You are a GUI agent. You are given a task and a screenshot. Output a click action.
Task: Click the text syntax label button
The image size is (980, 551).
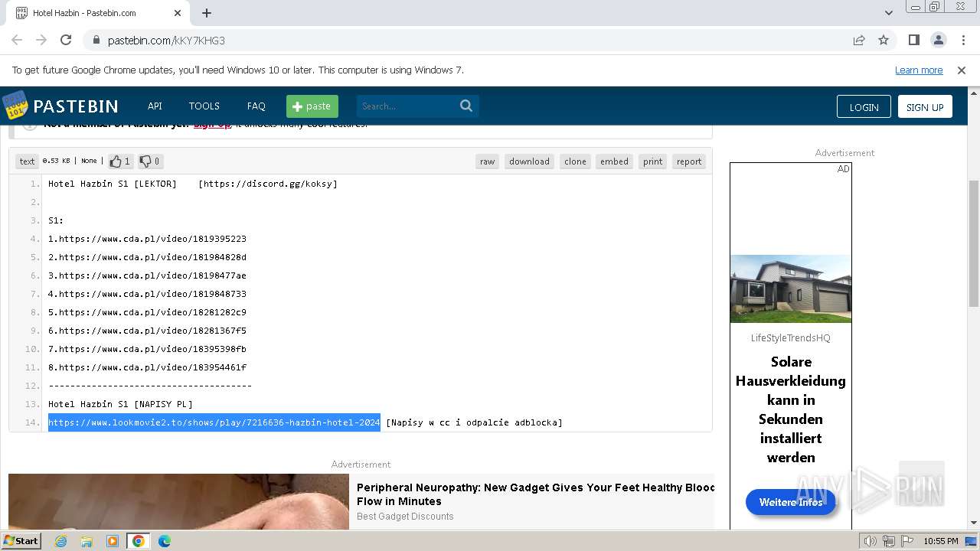(x=28, y=161)
